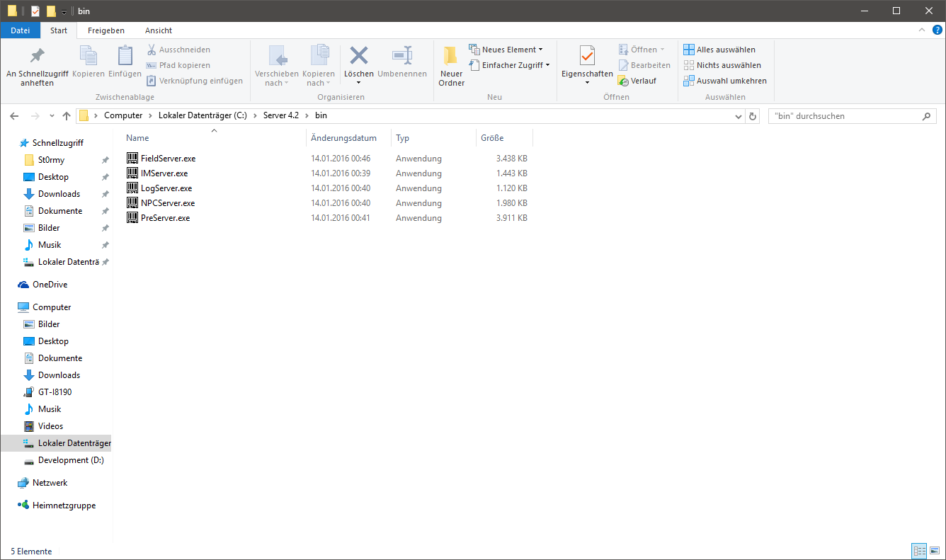The width and height of the screenshot is (946, 560).
Task: Open recent locations dropdown arrow
Action: (x=52, y=116)
